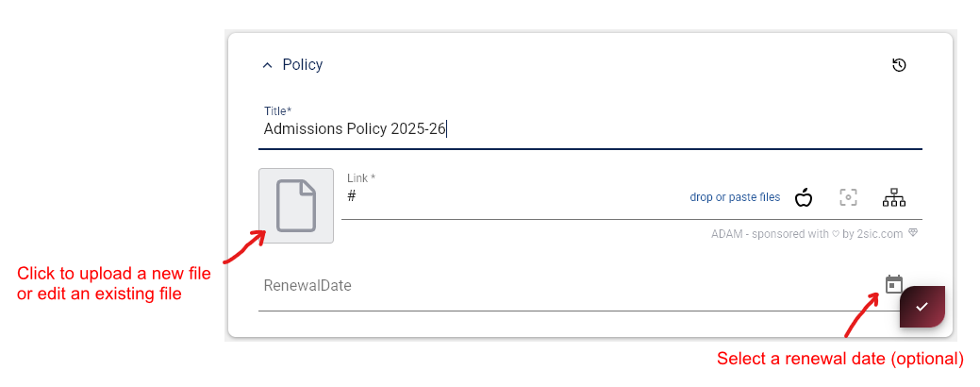Viewport: 980px width, 387px height.
Task: Click the '#' value in the Link field
Action: point(352,196)
